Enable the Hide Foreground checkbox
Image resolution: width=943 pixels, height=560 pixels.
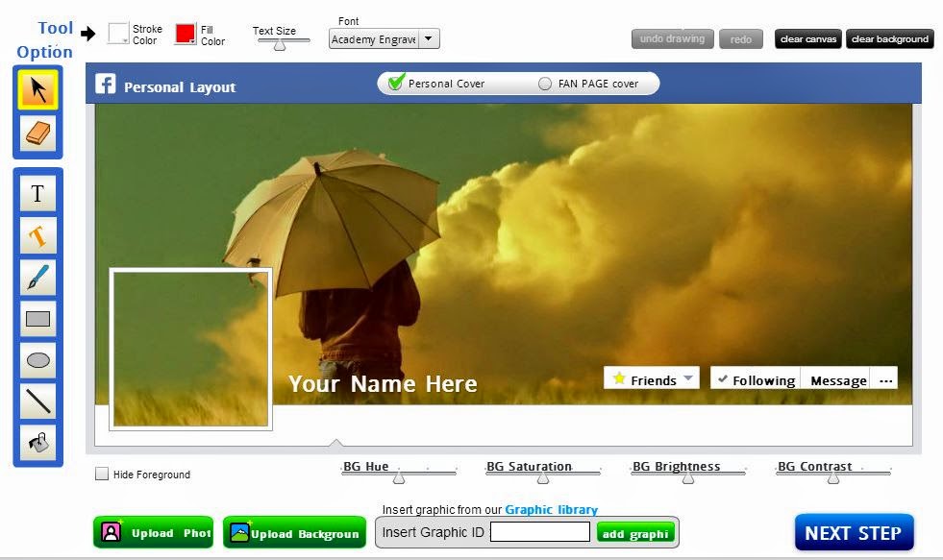tap(100, 474)
